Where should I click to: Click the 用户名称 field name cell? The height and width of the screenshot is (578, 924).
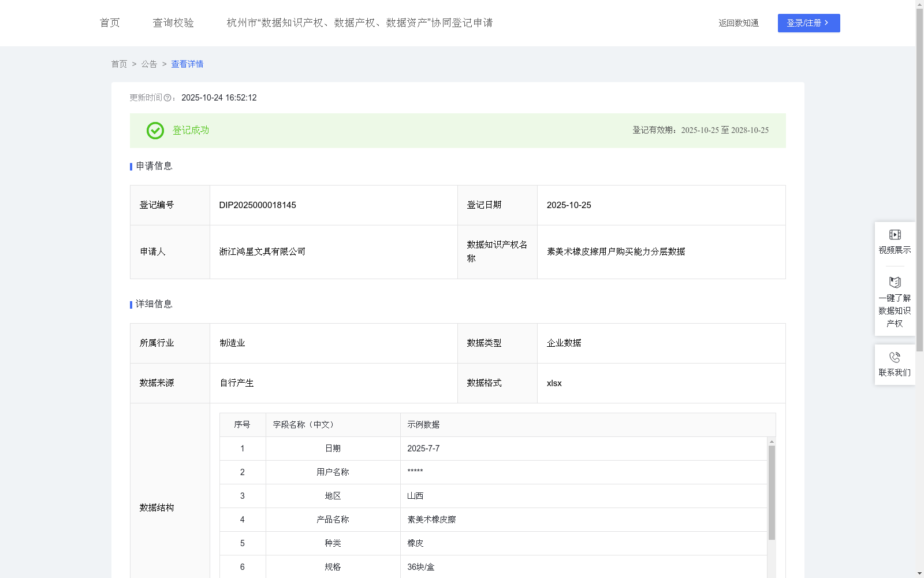[333, 472]
